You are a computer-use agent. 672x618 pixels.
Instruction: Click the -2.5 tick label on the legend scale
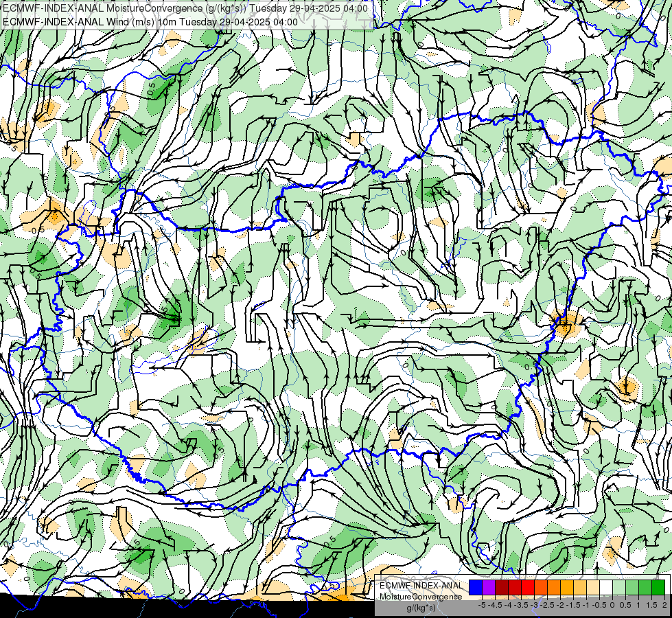tap(547, 605)
